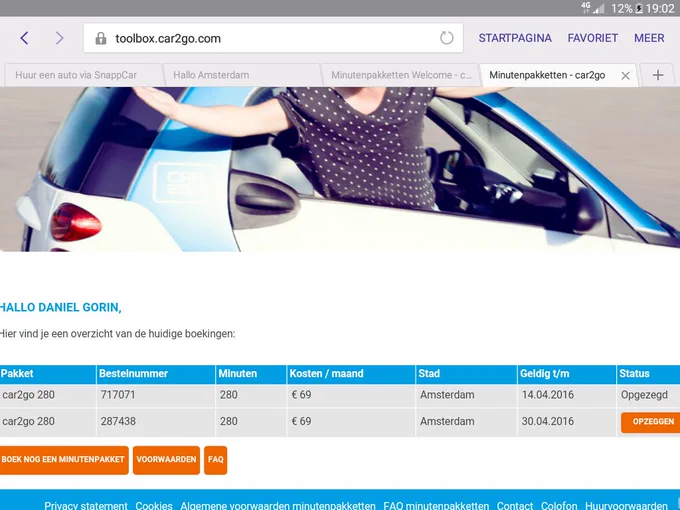Select car2go 280 in the 287438 row
Screen dimensions: 680x510
(x=48, y=422)
